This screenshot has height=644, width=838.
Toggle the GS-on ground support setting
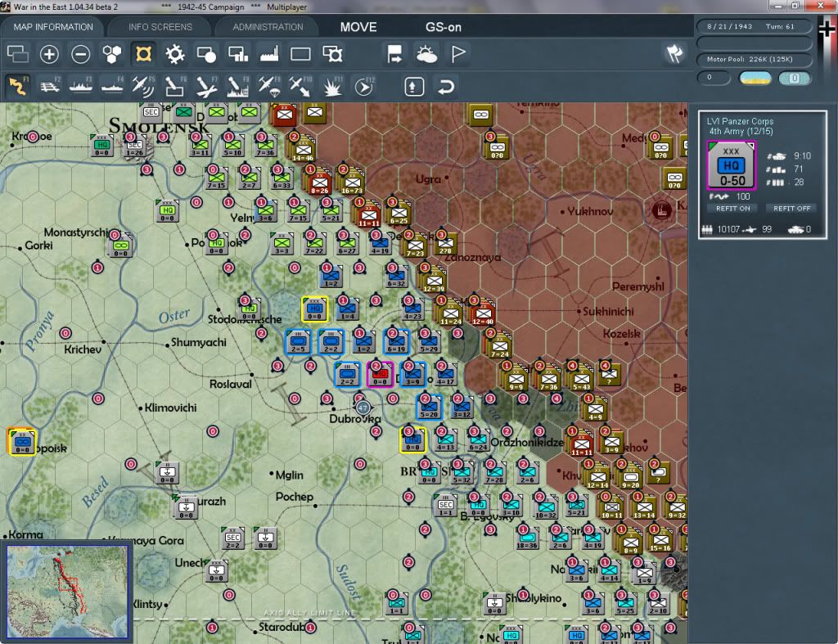[444, 27]
